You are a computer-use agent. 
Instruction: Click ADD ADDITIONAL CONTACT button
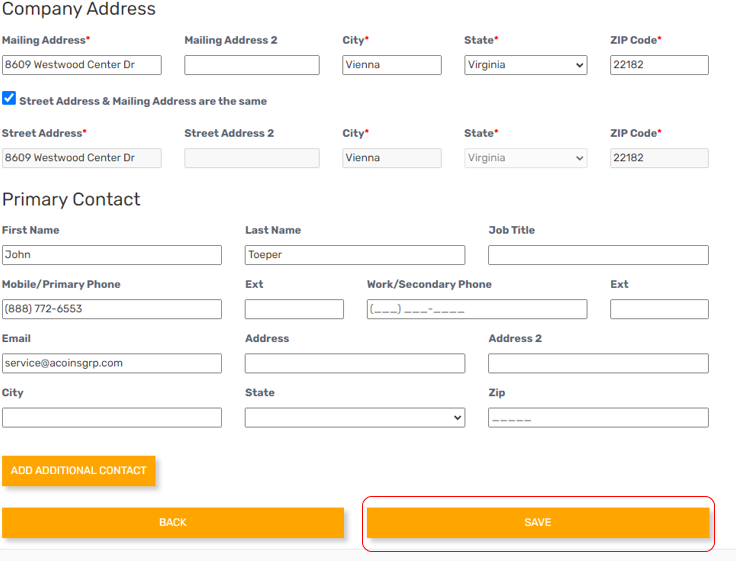pos(79,470)
